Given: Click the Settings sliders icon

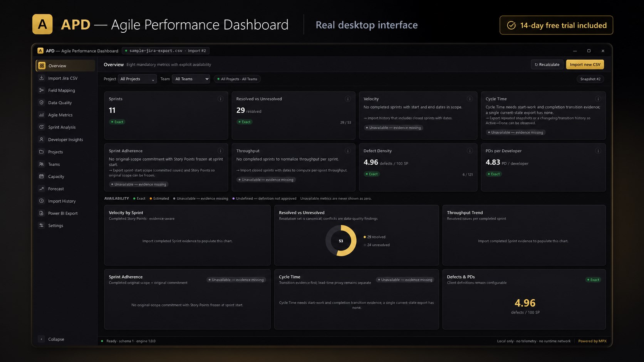Looking at the screenshot, I should (x=41, y=225).
